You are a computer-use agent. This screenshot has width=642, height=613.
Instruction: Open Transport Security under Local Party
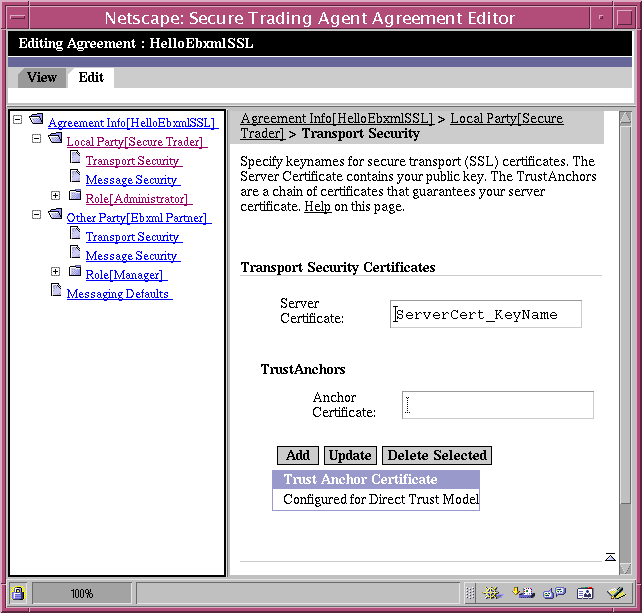[x=134, y=161]
